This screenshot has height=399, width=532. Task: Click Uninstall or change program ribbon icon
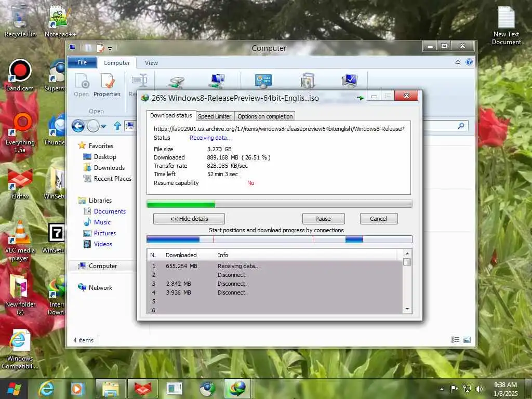pos(308,81)
